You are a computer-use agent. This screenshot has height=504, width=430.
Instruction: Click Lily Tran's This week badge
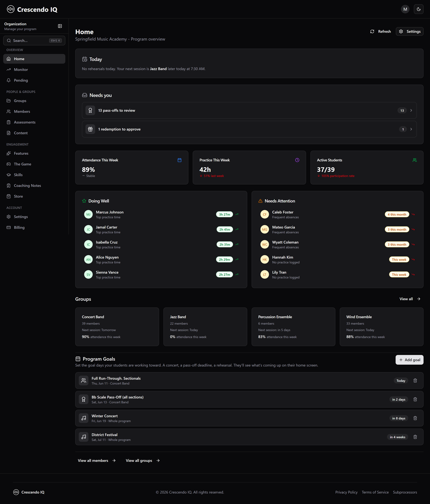pos(399,275)
